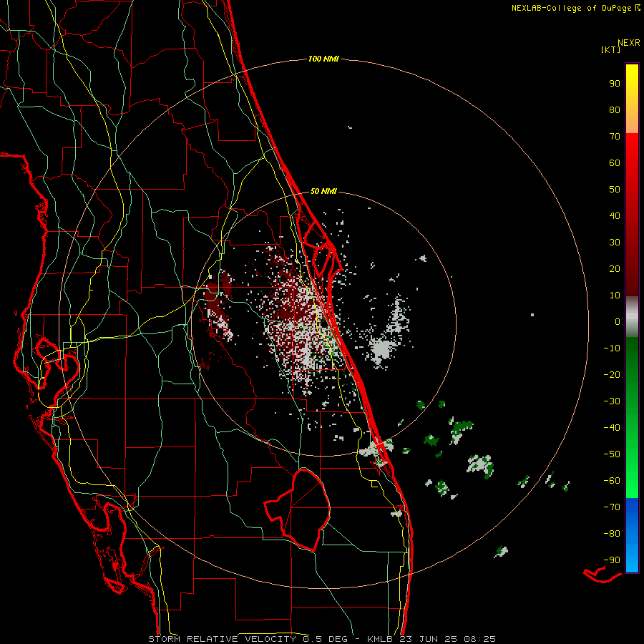Select the 80 value on the velocity scale
Viewport: 644px width, 644px height.
point(615,110)
